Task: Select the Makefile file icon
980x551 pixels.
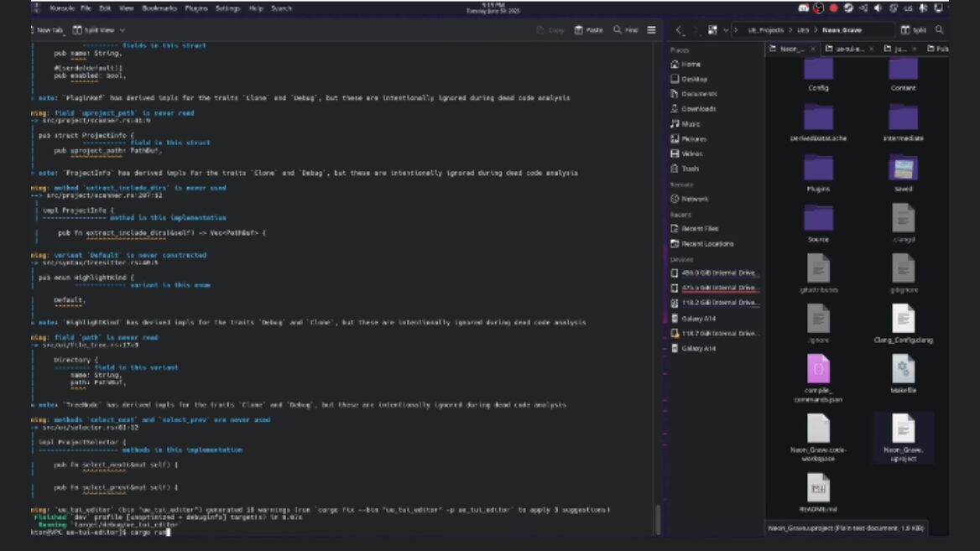Action: pyautogui.click(x=903, y=368)
